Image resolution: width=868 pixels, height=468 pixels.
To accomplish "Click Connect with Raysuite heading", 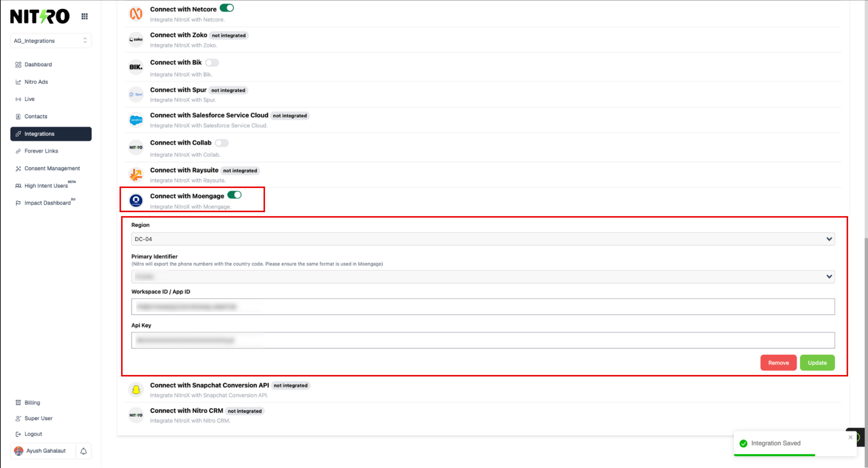I will (x=184, y=170).
